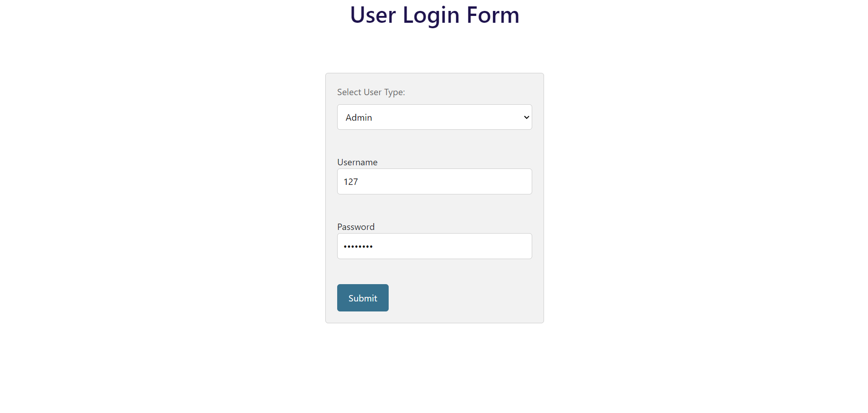Click the Username label text

coord(357,162)
